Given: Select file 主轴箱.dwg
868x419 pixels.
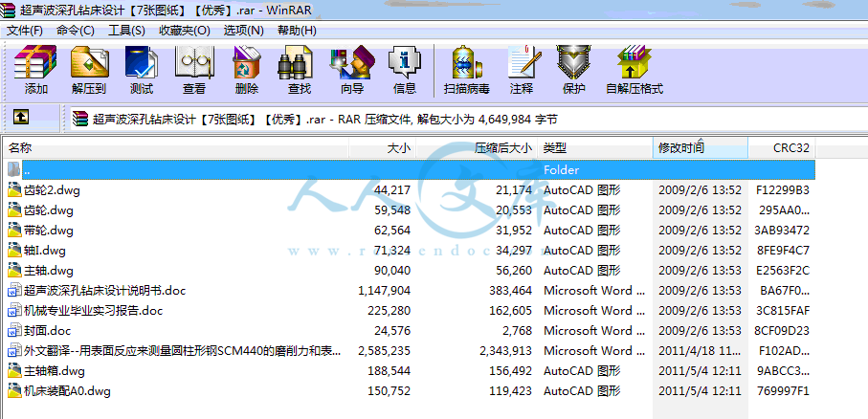Looking at the screenshot, I should 55,371.
